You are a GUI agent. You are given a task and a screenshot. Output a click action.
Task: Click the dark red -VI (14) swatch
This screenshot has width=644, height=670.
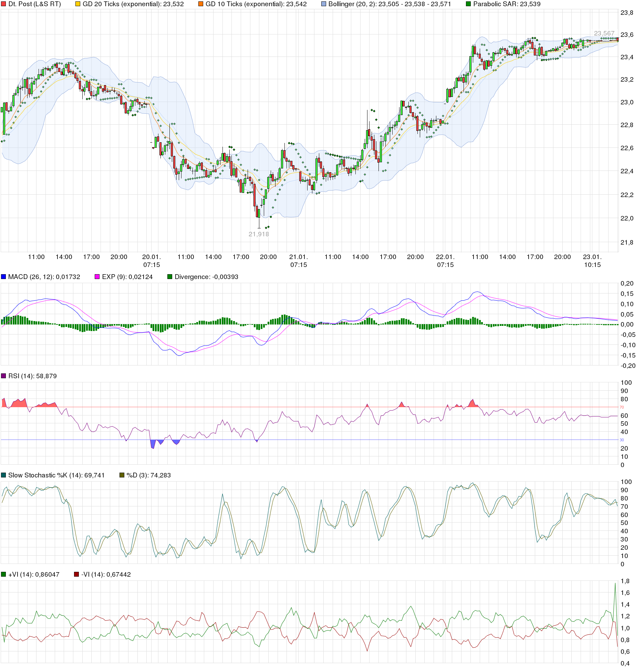click(76, 574)
